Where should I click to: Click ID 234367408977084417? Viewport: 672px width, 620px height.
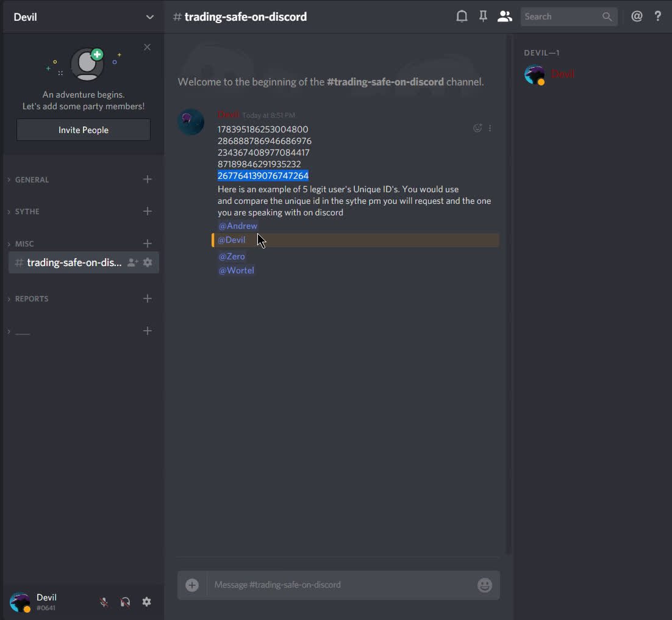point(263,153)
